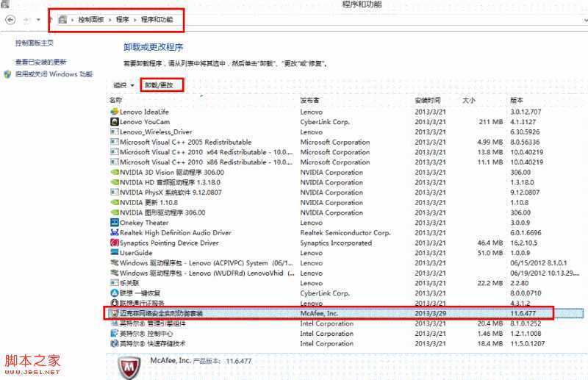Click 程序和功能 in the breadcrumb path
The height and width of the screenshot is (380, 588).
[157, 20]
